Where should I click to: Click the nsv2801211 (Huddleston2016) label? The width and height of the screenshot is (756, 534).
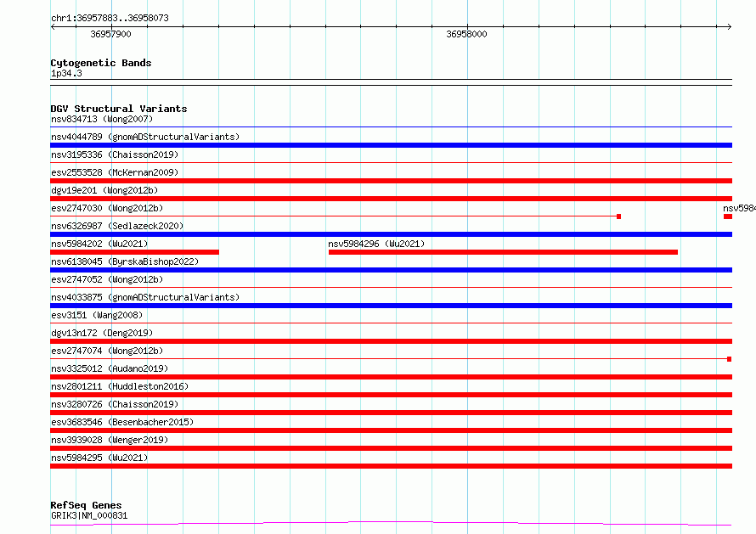click(x=120, y=386)
